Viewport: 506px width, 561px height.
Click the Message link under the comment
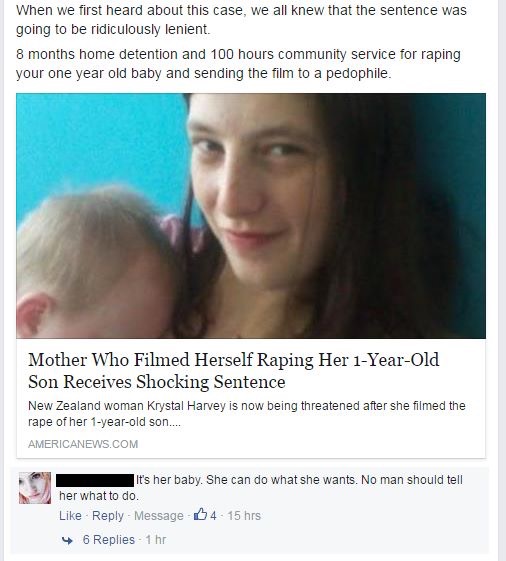pos(159,516)
